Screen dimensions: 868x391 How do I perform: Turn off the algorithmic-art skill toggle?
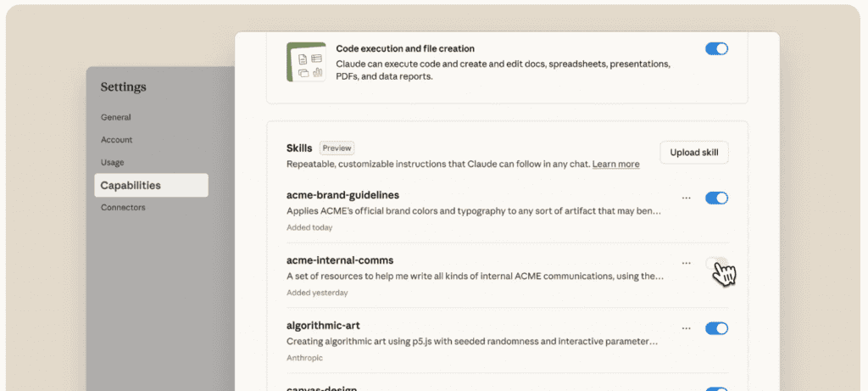tap(716, 328)
